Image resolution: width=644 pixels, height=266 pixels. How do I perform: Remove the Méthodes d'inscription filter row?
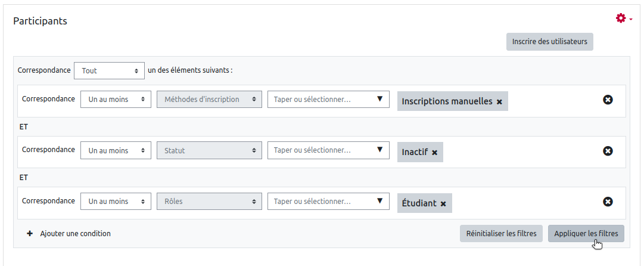[608, 100]
